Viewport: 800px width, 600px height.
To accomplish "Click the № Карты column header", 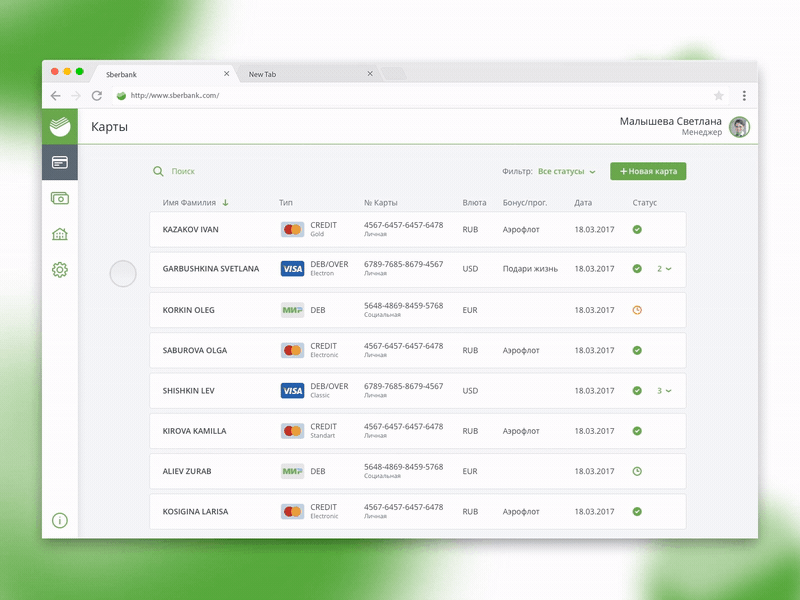I will [380, 203].
